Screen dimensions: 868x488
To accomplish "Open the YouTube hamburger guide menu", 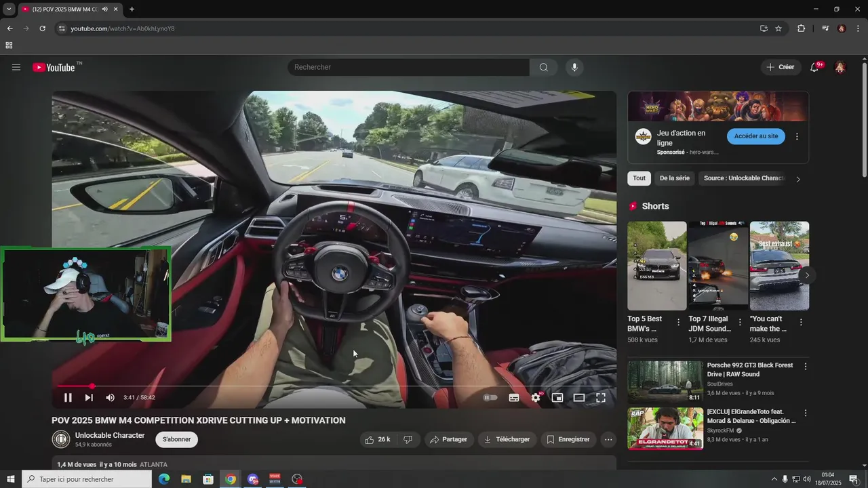I will tap(16, 67).
